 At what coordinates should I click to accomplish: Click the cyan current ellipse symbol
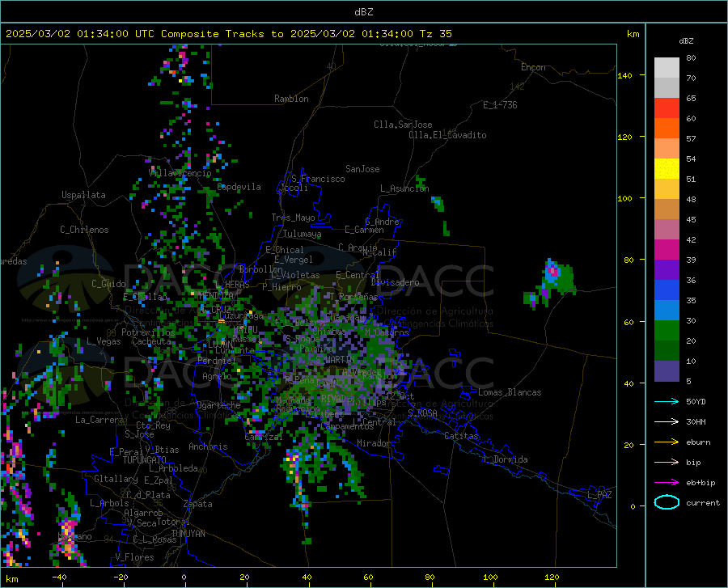point(667,502)
